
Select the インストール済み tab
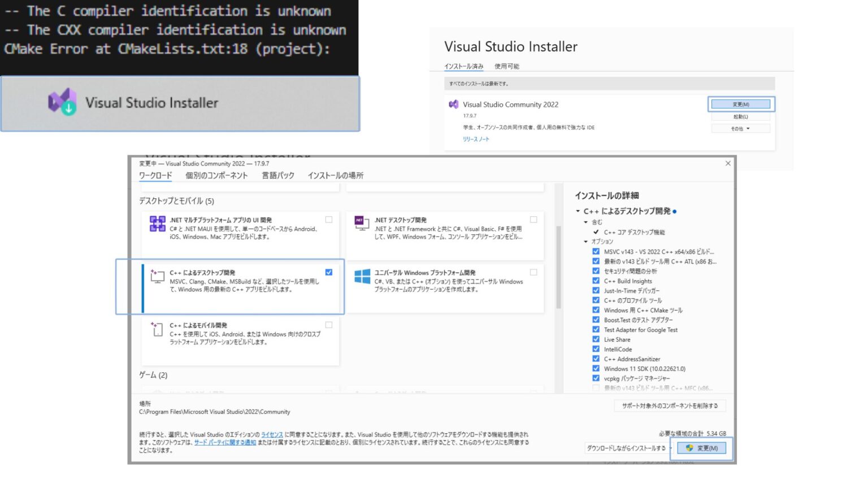pyautogui.click(x=464, y=66)
